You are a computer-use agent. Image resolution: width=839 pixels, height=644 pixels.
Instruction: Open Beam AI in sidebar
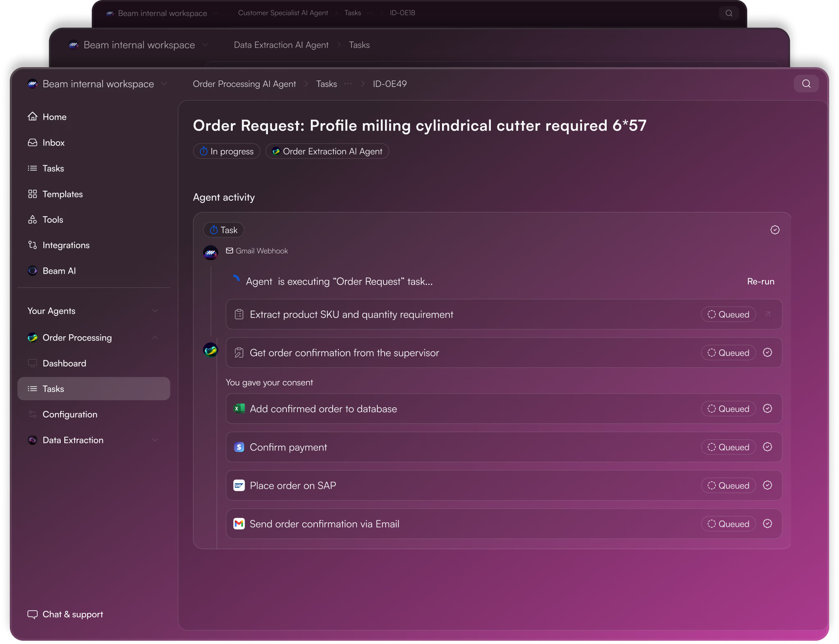(59, 271)
